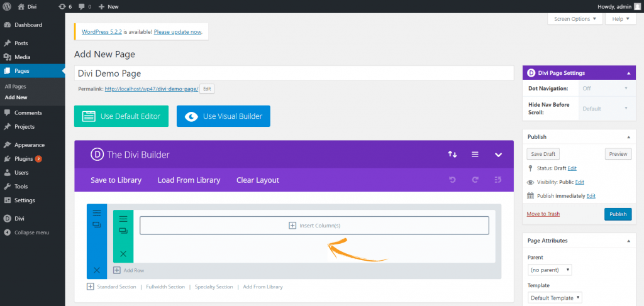
Task: Switch to Use Default Editor
Action: point(121,116)
